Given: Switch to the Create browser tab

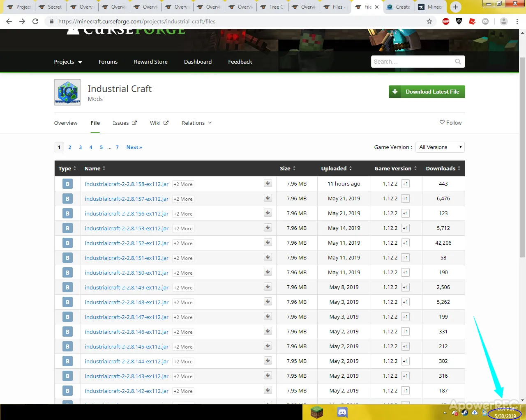Looking at the screenshot, I should pos(399,7).
